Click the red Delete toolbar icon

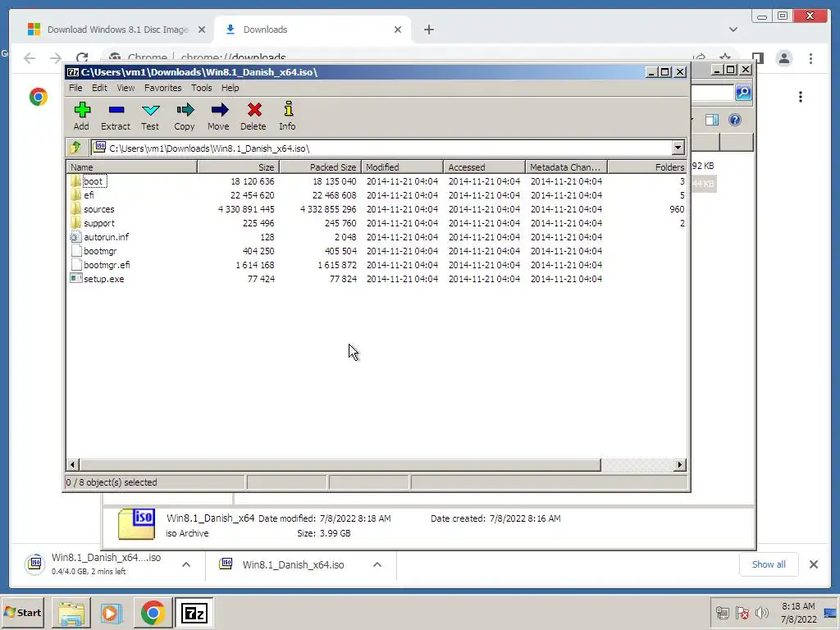tap(253, 116)
